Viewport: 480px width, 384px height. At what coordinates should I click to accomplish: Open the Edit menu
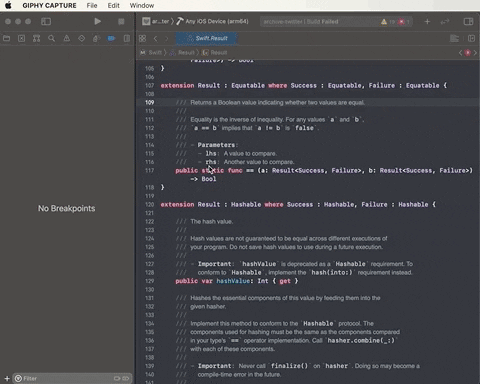pyautogui.click(x=113, y=5)
